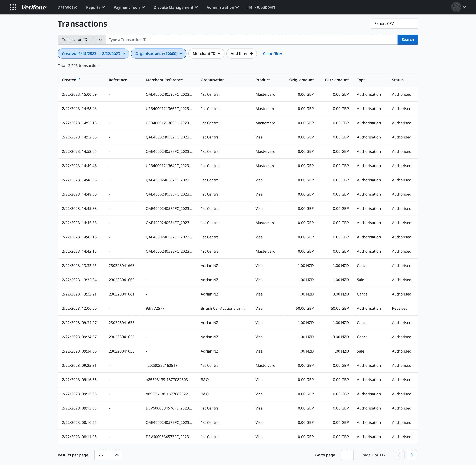Click the plus icon in Add filter

(251, 54)
